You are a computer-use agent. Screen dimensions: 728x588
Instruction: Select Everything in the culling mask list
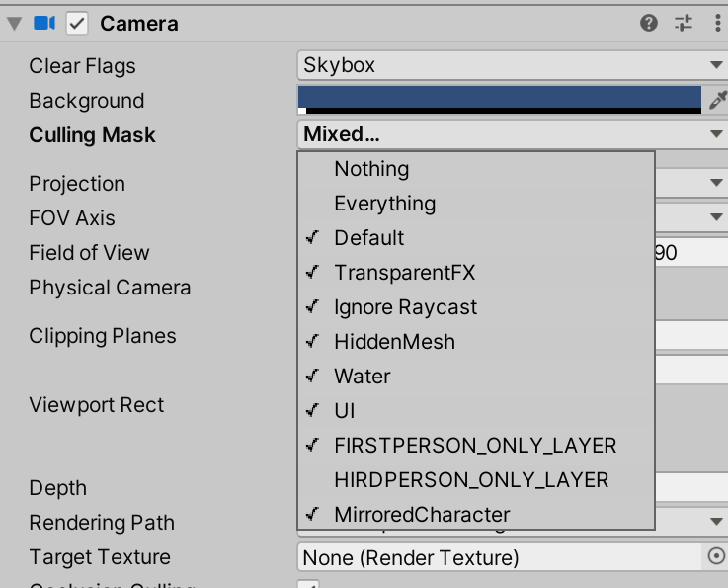coord(384,204)
